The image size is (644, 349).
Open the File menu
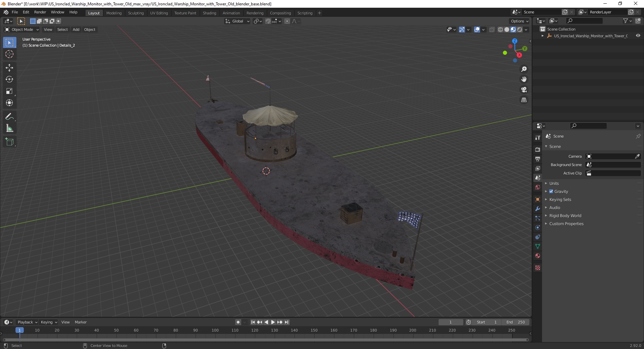15,12
